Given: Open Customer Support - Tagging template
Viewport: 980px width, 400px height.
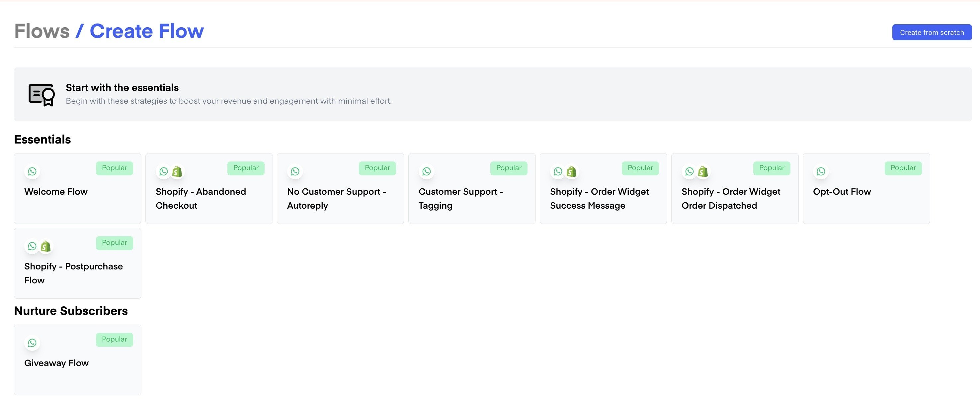Looking at the screenshot, I should tap(472, 188).
